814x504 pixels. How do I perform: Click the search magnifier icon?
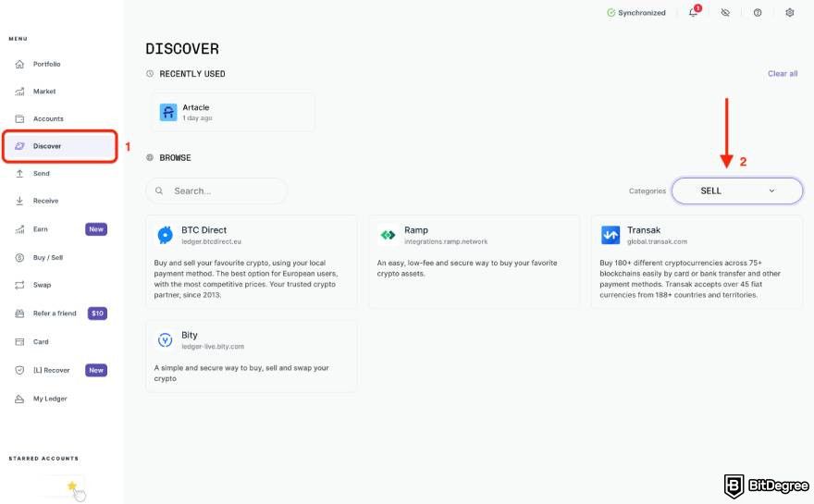click(x=159, y=191)
